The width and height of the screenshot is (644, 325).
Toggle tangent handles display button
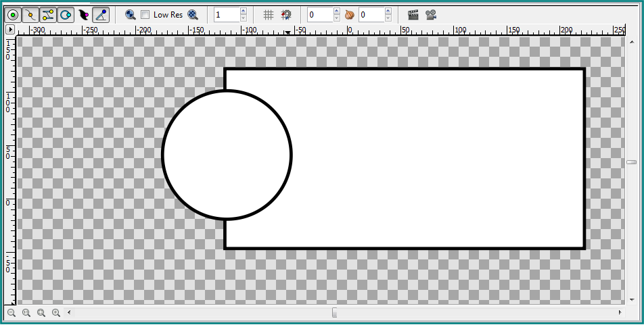(x=48, y=15)
